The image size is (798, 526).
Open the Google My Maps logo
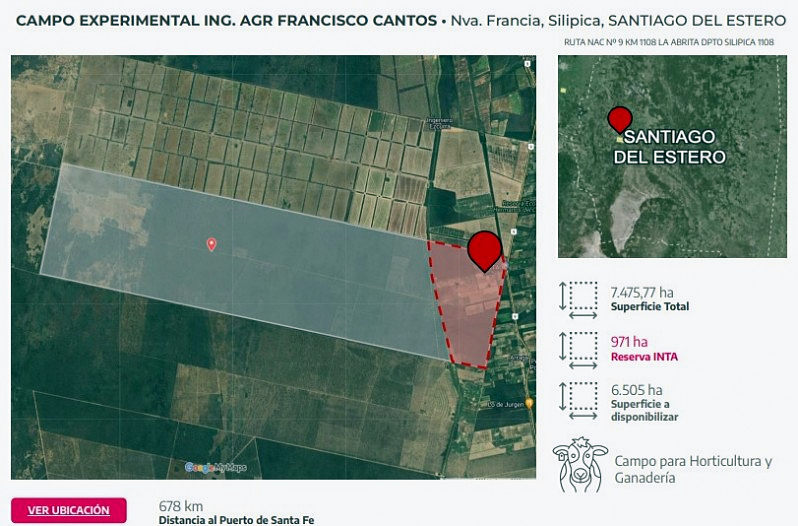coord(216,468)
